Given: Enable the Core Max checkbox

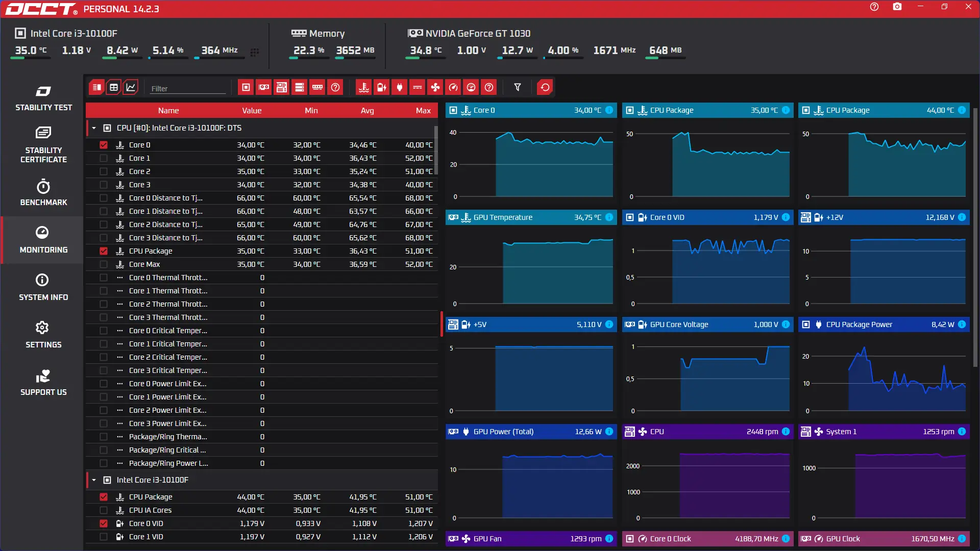Looking at the screenshot, I should pyautogui.click(x=104, y=264).
